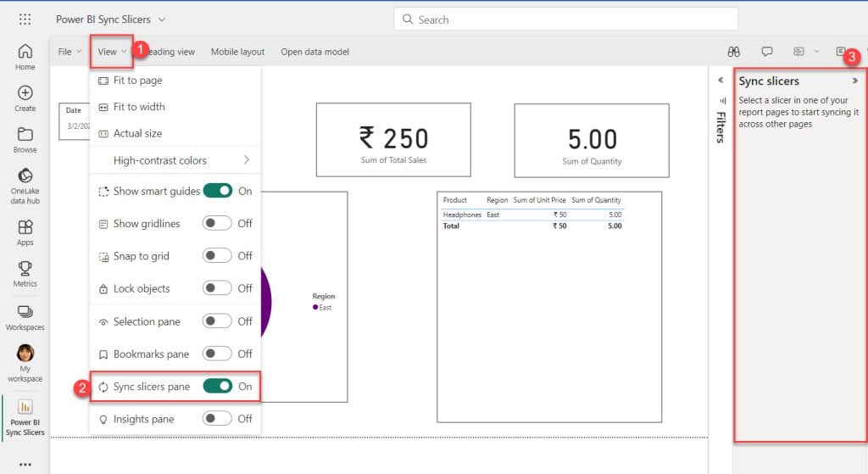Click the Sync slicers pane heading
The height and width of the screenshot is (474, 868).
(769, 81)
